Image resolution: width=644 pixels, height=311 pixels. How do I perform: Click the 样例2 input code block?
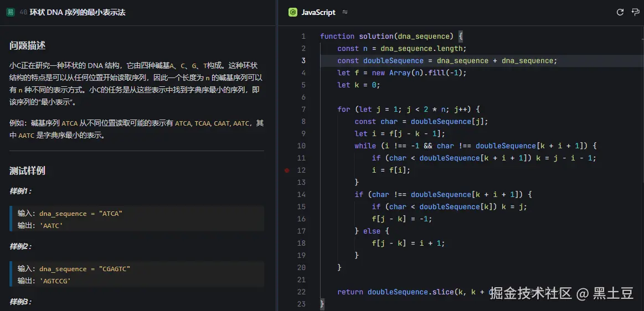point(136,274)
